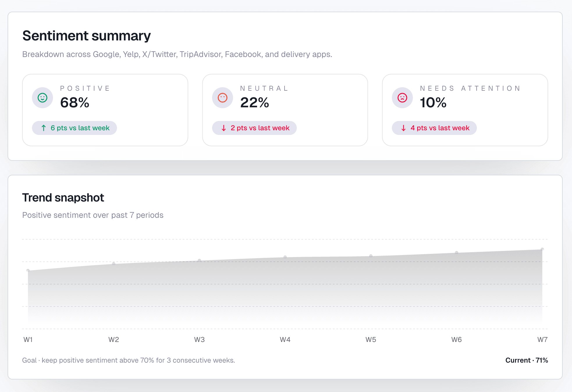Click the "Current · 71%" label
Viewport: 572px width, 392px height.
click(x=526, y=360)
